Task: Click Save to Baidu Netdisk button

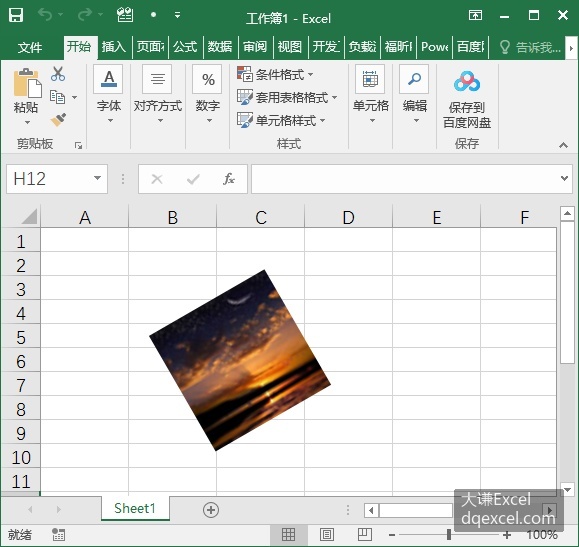Action: [467, 99]
